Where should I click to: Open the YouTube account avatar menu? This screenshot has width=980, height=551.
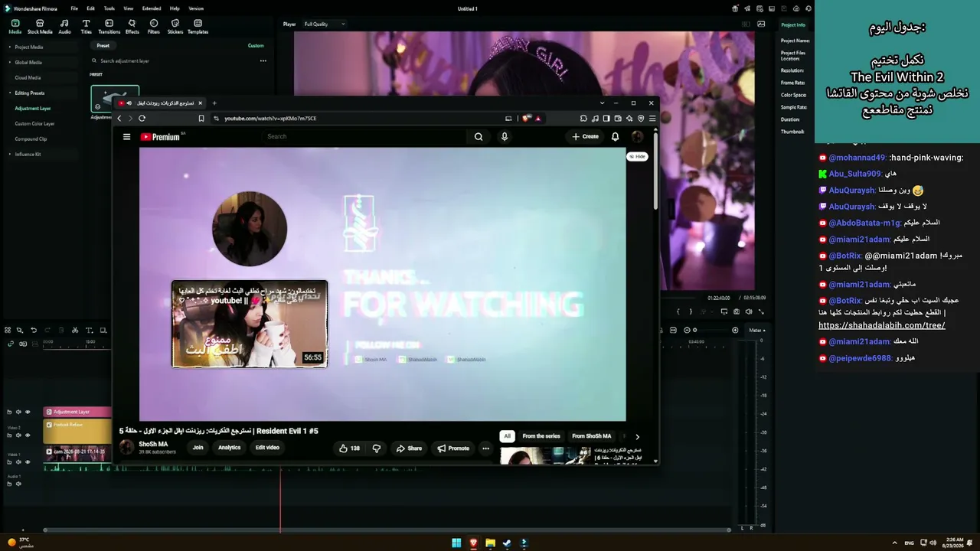(x=637, y=137)
